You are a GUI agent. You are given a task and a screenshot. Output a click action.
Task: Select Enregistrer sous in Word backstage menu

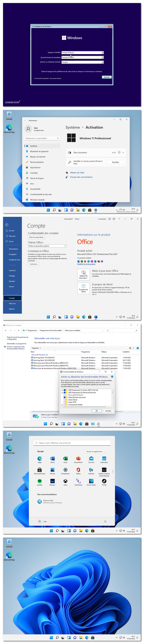click(x=15, y=260)
